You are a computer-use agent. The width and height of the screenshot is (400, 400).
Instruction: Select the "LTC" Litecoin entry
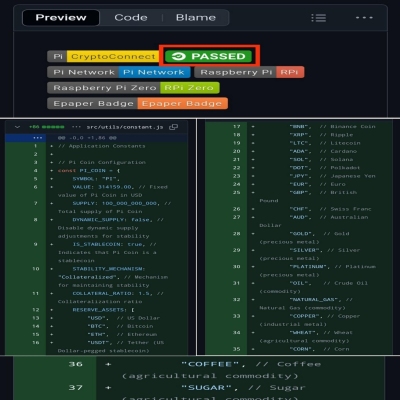click(325, 143)
